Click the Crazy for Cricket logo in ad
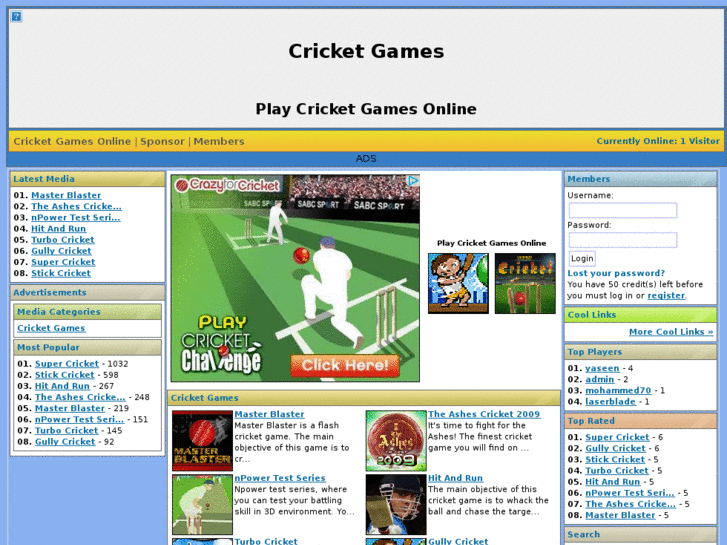The width and height of the screenshot is (727, 545). pyautogui.click(x=227, y=186)
